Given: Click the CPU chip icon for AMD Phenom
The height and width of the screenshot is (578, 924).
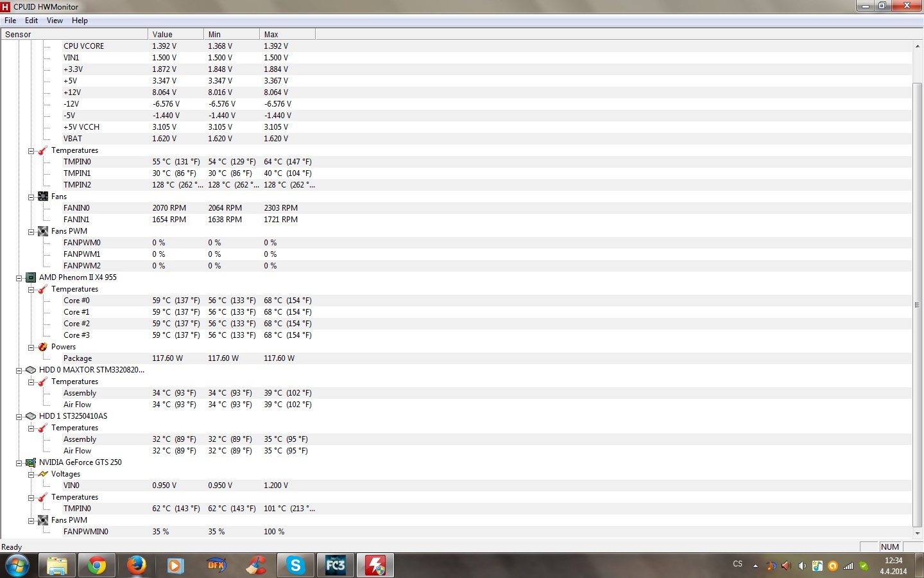Looking at the screenshot, I should pyautogui.click(x=31, y=277).
